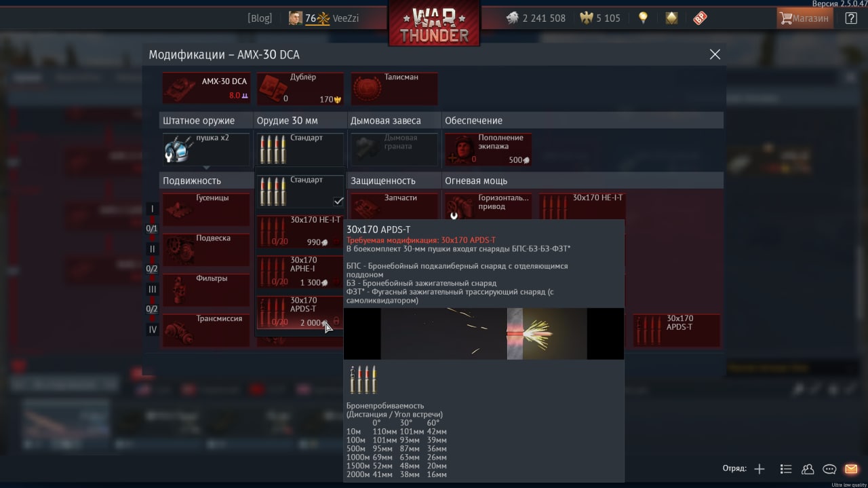Open the [Blog] link

tap(260, 18)
